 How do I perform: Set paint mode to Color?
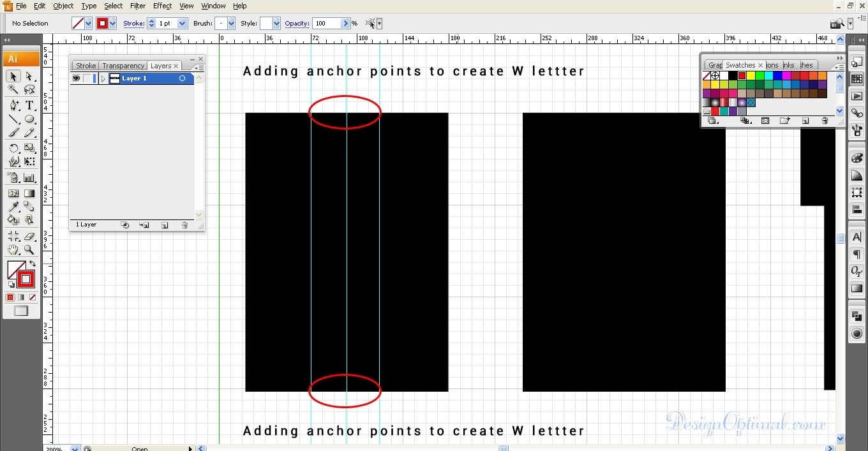[x=10, y=297]
